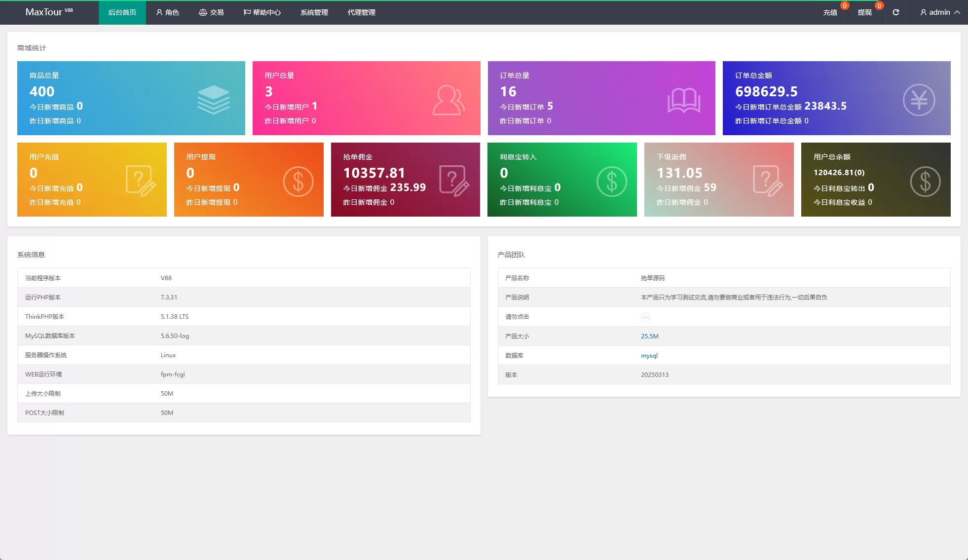Click the dollar icon in 用户总余额 card
Image resolution: width=968 pixels, height=560 pixels.
coord(925,182)
